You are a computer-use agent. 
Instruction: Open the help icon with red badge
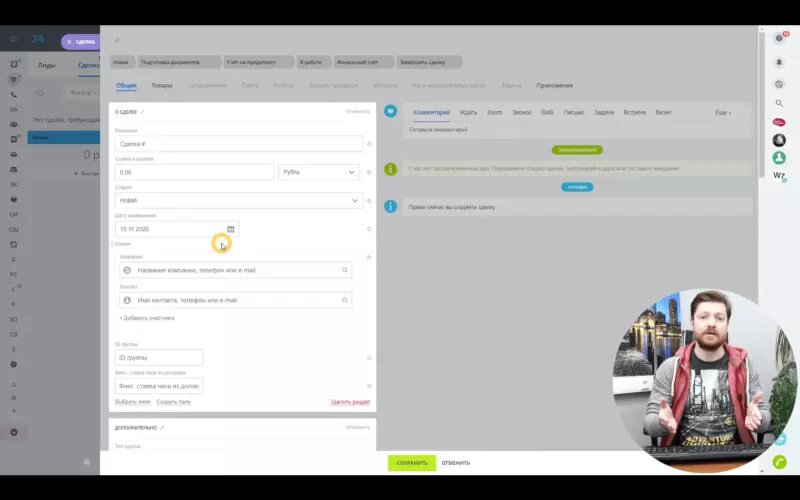coord(779,38)
